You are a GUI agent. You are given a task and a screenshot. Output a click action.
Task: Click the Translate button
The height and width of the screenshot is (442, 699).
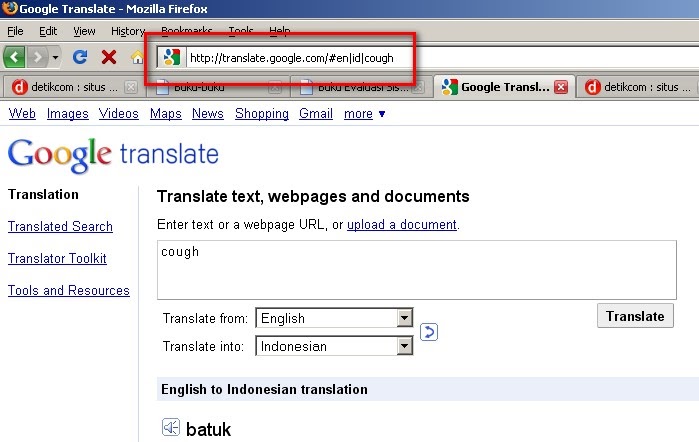point(635,316)
